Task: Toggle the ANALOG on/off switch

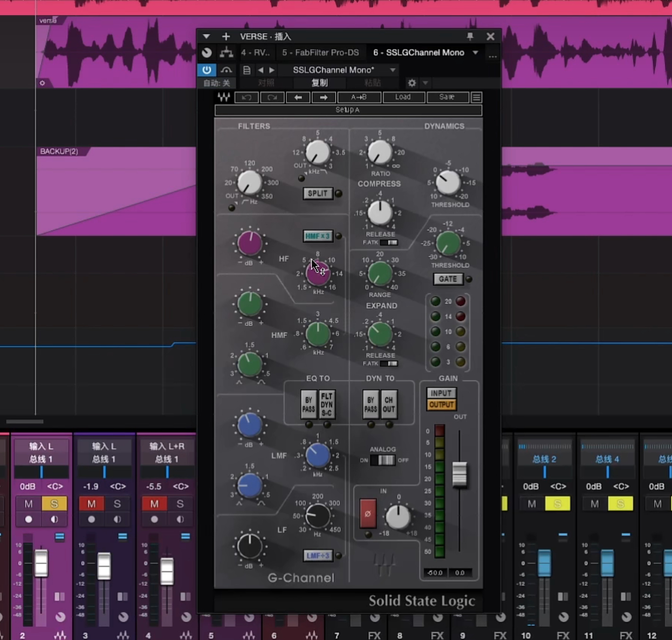Action: pyautogui.click(x=386, y=460)
